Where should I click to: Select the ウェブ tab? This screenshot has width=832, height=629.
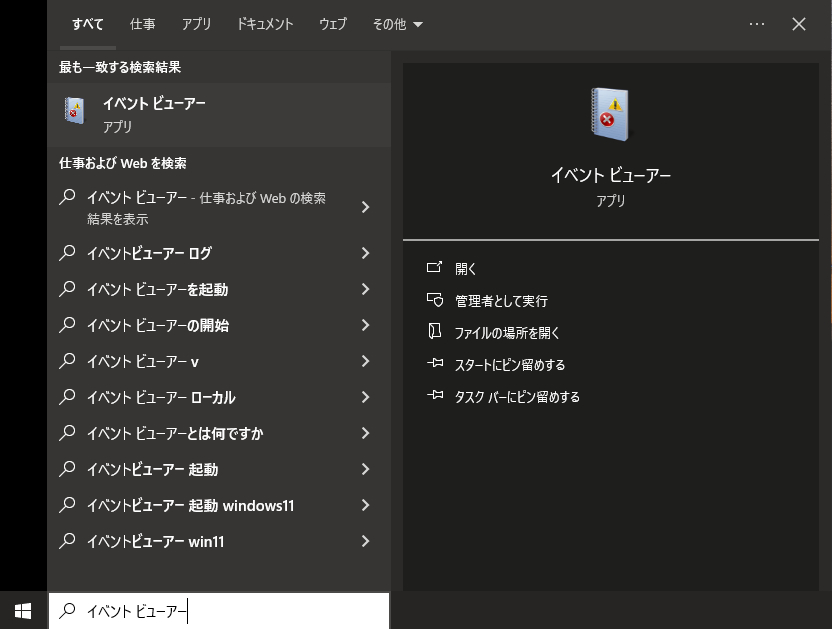click(333, 24)
